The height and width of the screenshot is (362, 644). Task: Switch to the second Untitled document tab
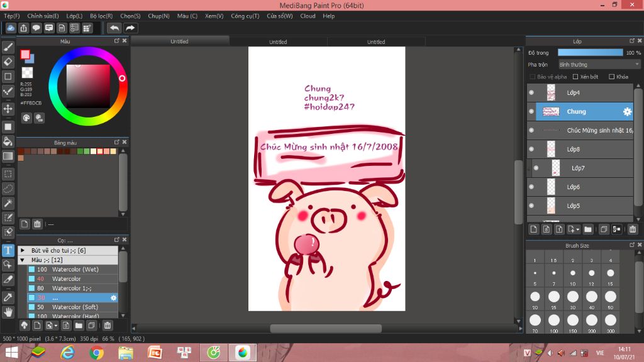coord(278,41)
